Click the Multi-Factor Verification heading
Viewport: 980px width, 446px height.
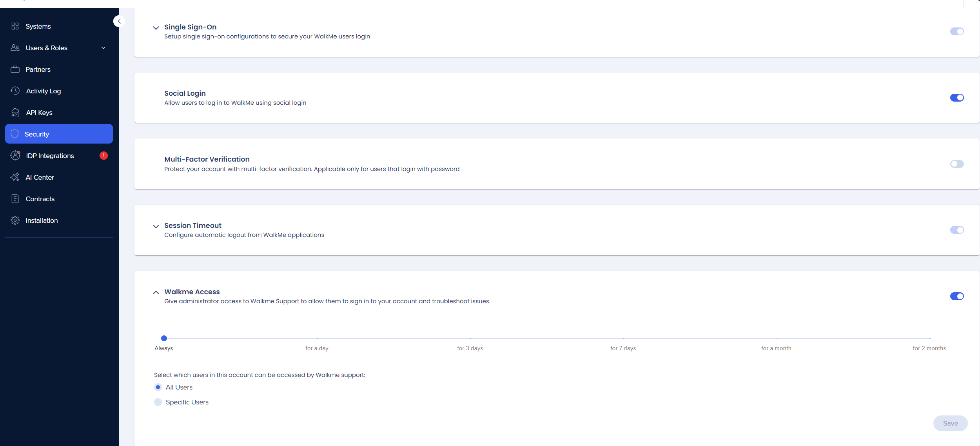coord(207,159)
